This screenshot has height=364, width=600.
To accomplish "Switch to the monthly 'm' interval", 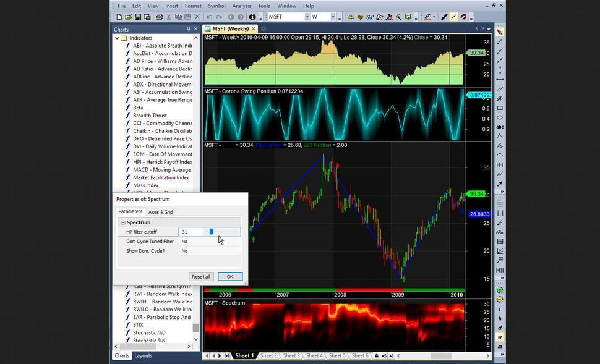I will (500, 347).
